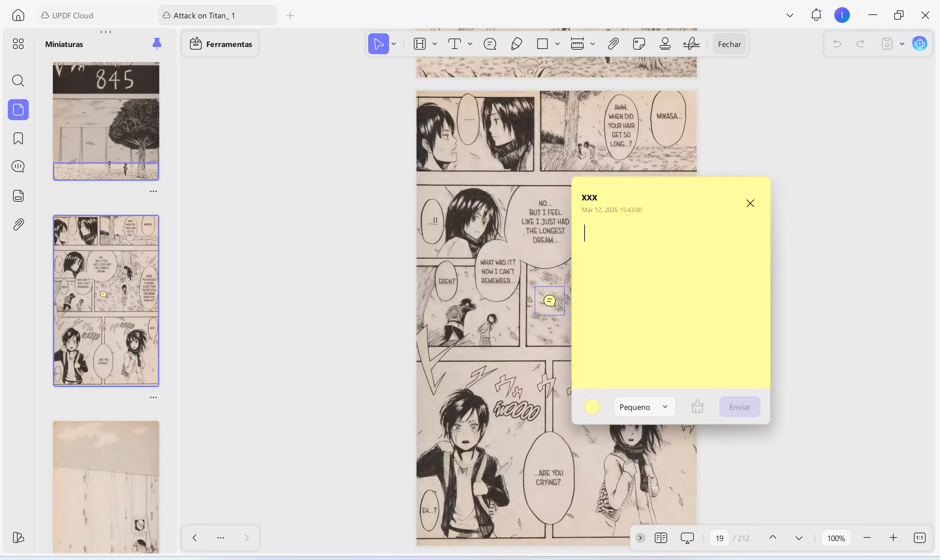Expand the rectangle shape options arrow
940x560 pixels.
click(x=557, y=44)
